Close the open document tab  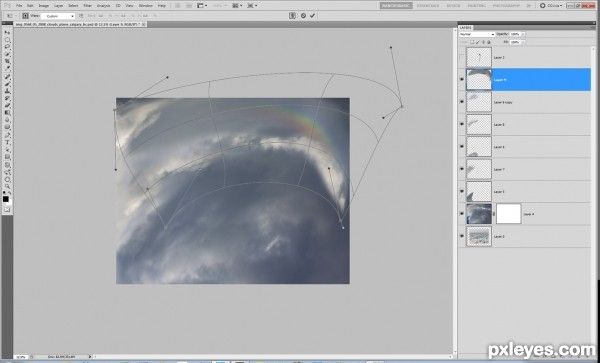click(144, 24)
